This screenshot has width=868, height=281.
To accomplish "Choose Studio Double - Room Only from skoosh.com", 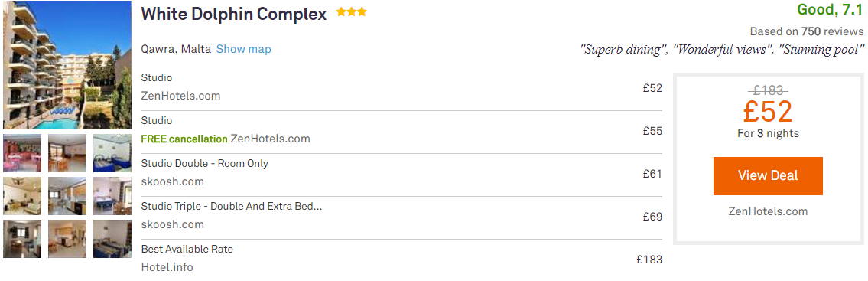I will click(x=401, y=174).
